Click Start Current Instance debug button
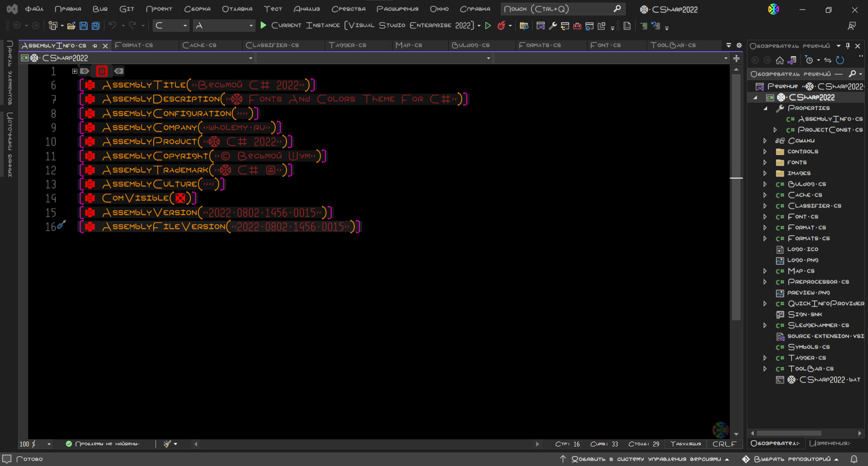The height and width of the screenshot is (466, 868). (367, 26)
